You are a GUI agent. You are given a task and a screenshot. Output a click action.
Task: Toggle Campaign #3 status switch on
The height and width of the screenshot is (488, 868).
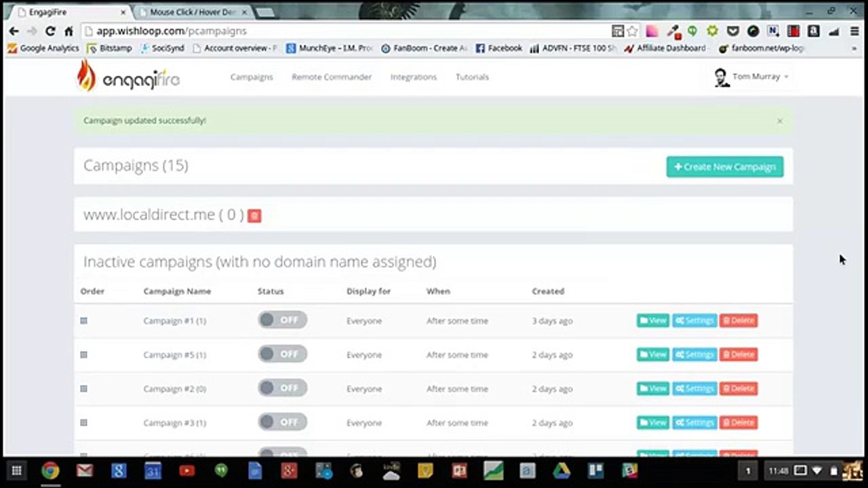coord(282,422)
